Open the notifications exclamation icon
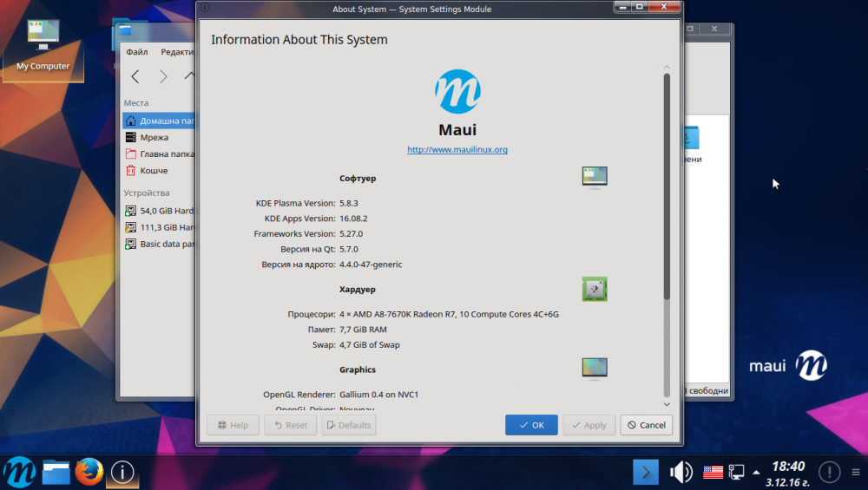The height and width of the screenshot is (490, 868). coord(829,473)
